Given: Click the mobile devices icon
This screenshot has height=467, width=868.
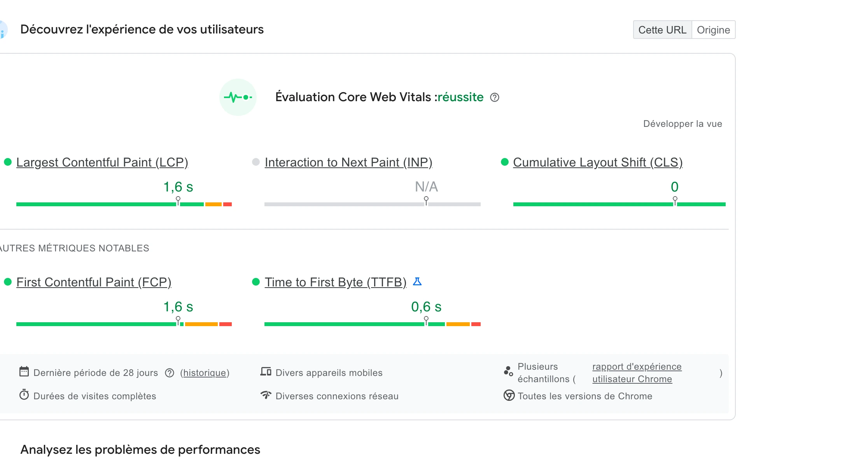Looking at the screenshot, I should 266,372.
